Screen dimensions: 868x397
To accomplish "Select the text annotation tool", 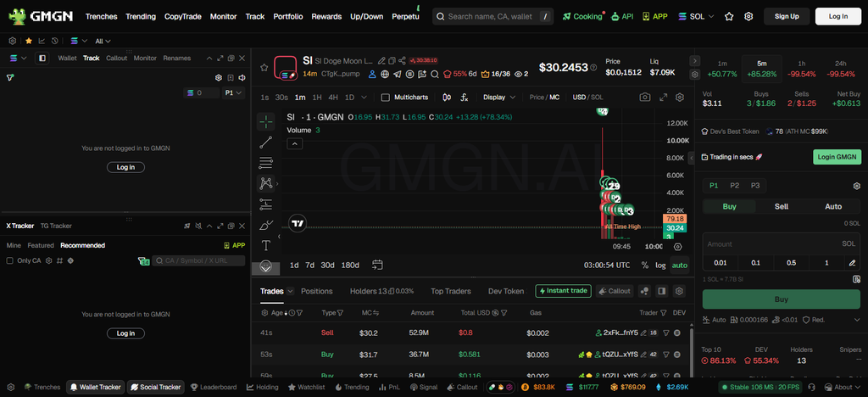I will (x=265, y=245).
